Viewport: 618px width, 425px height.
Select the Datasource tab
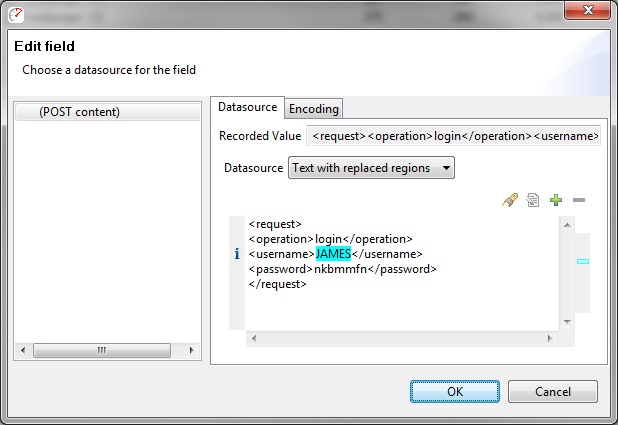point(248,107)
